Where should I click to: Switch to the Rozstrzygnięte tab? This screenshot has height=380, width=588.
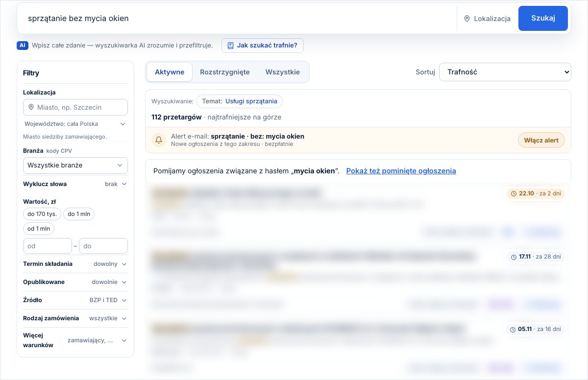pyautogui.click(x=225, y=72)
